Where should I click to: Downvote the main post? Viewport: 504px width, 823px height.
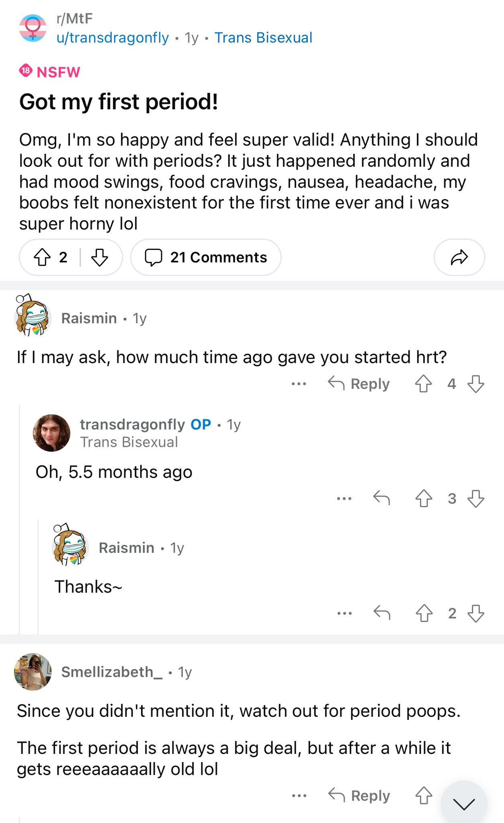[99, 257]
